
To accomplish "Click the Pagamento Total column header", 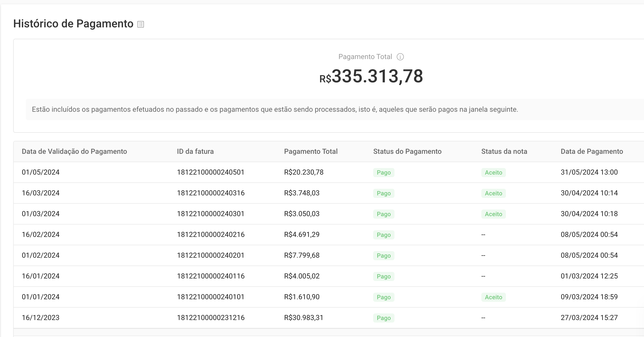I will [x=311, y=152].
